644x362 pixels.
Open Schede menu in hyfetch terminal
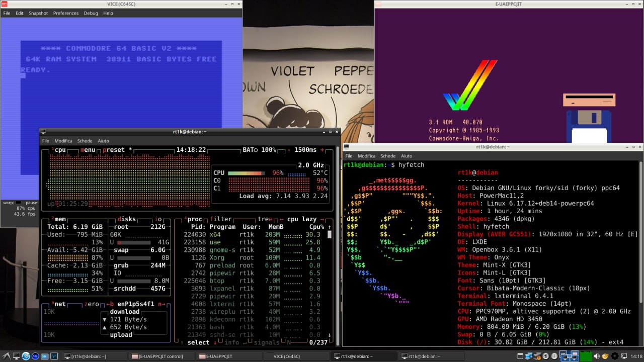[388, 156]
